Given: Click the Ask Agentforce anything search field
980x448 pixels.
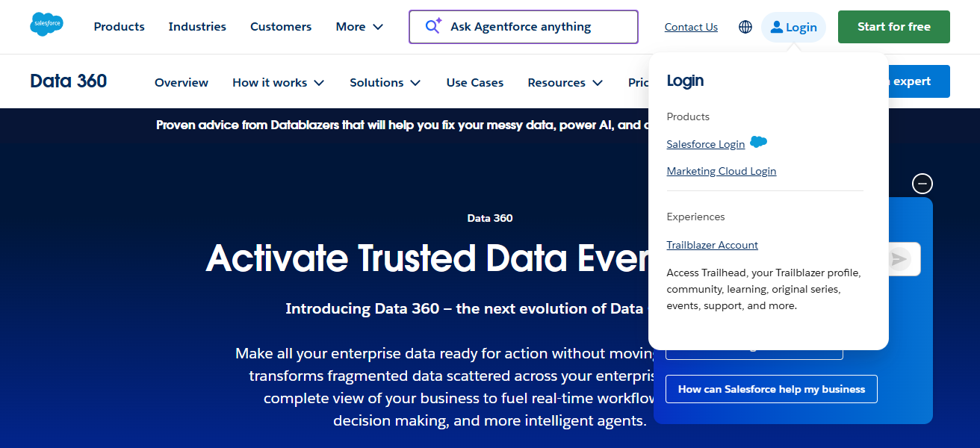Looking at the screenshot, I should (524, 27).
